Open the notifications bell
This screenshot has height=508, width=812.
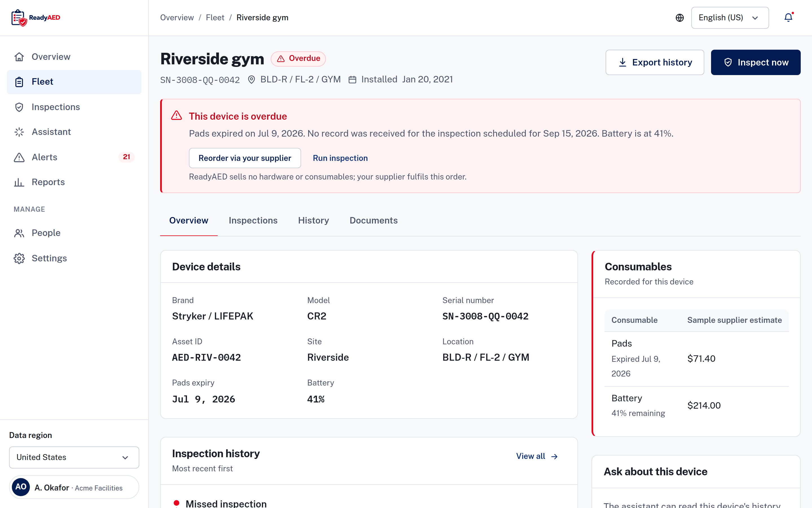point(788,17)
